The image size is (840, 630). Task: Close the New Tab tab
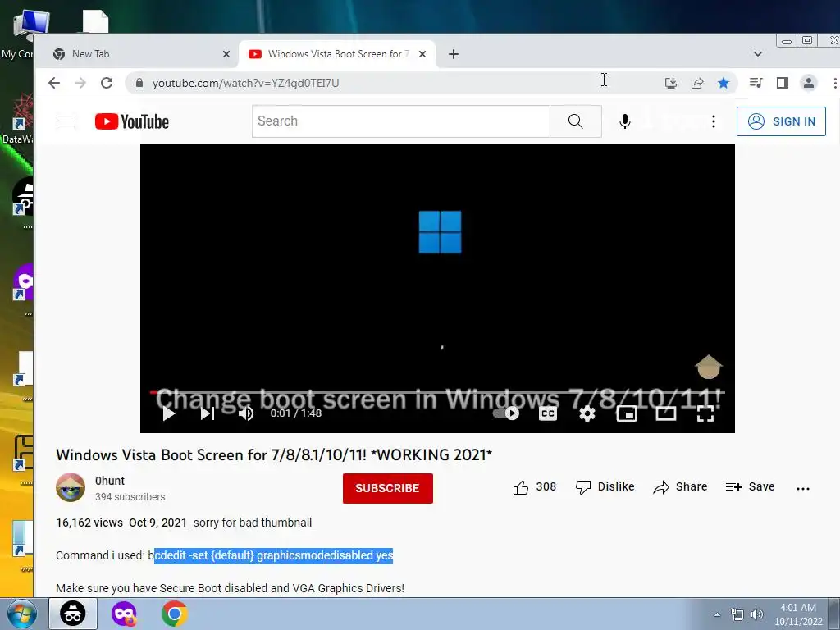tap(226, 54)
